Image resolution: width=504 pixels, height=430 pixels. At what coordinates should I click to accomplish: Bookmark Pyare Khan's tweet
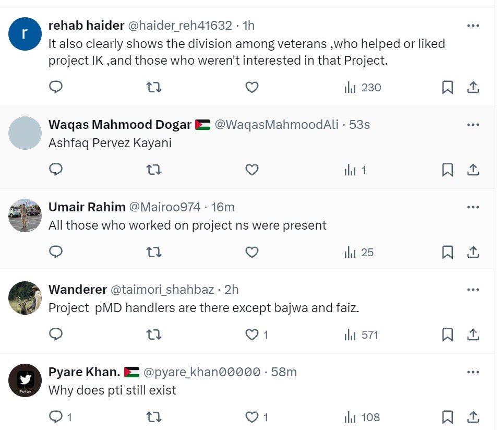[x=447, y=417]
